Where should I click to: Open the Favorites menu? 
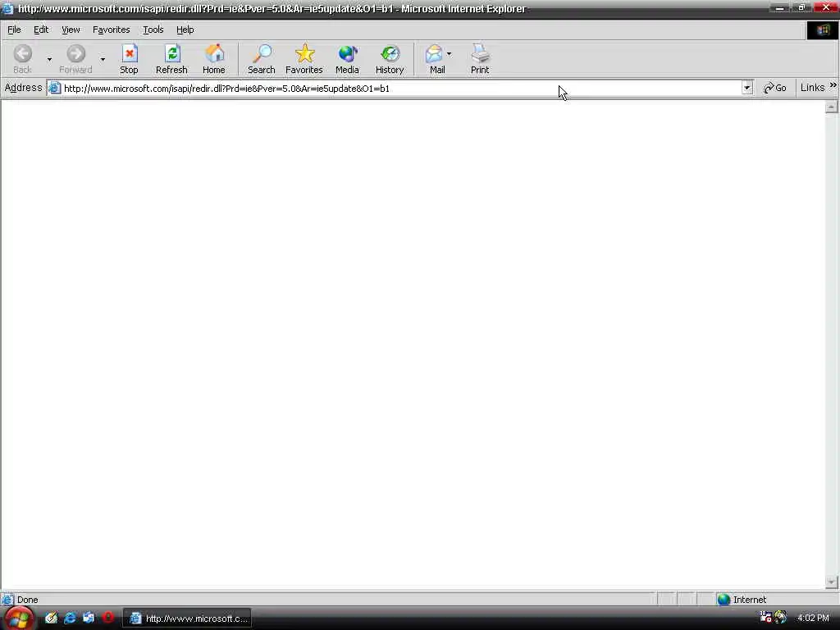point(112,30)
